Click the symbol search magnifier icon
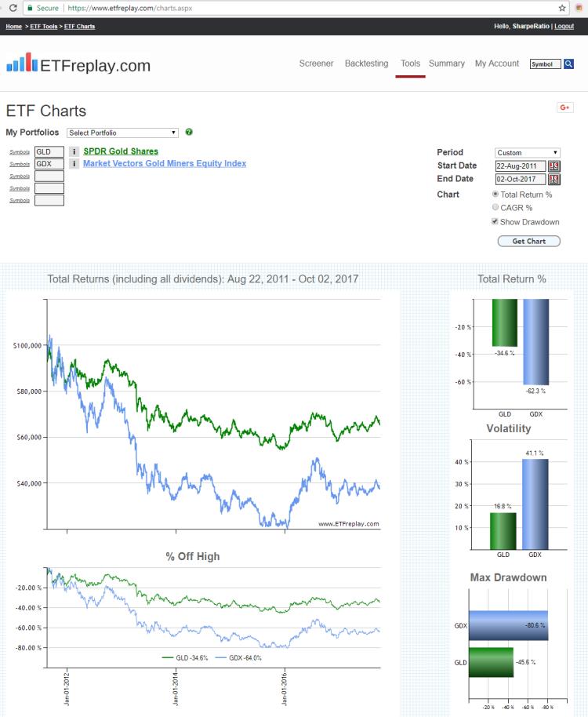 (568, 64)
